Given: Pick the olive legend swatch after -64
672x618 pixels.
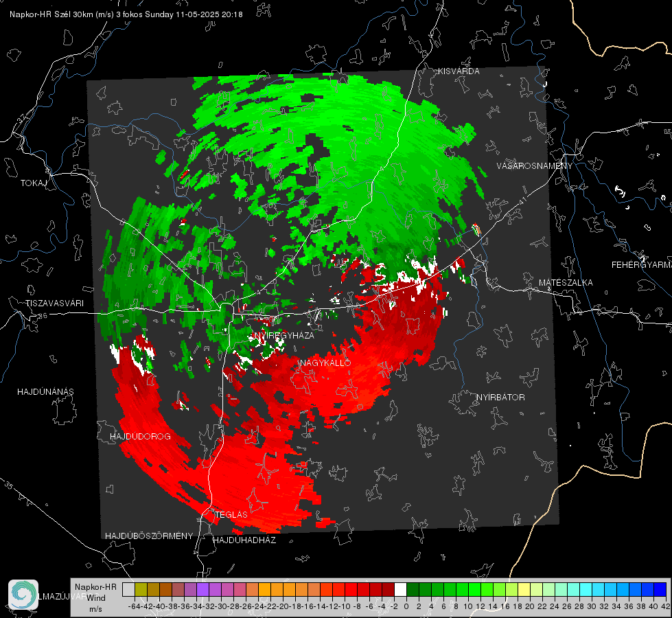Looking at the screenshot, I should pyautogui.click(x=141, y=590).
